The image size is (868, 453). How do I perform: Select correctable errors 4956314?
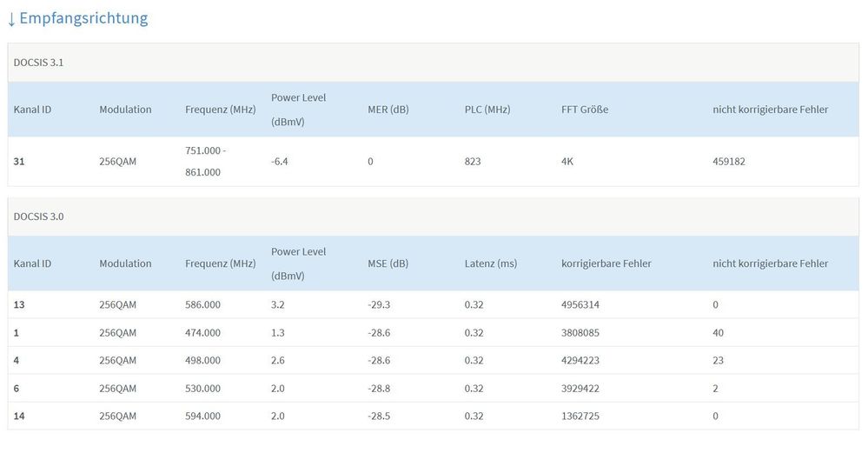[580, 304]
